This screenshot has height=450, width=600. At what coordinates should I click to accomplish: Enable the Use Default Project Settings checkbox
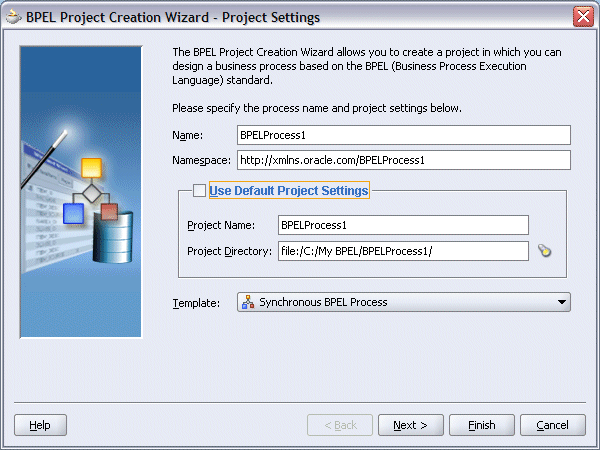[x=200, y=190]
